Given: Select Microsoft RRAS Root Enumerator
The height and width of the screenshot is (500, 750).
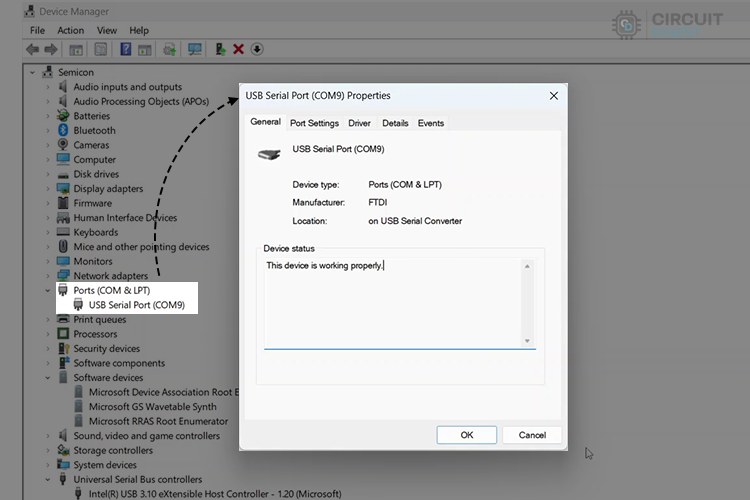Looking at the screenshot, I should (158, 421).
